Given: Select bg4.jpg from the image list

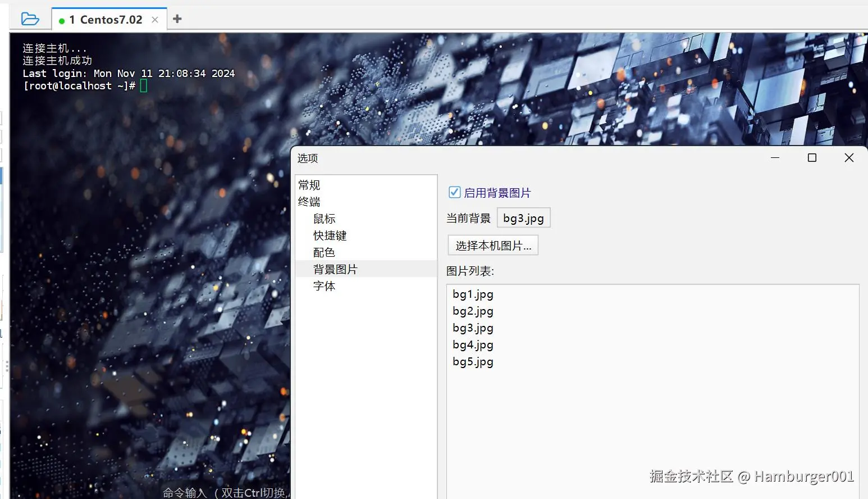Looking at the screenshot, I should [472, 344].
